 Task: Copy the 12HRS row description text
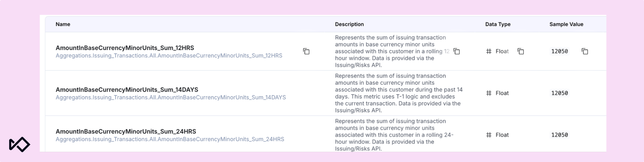pyautogui.click(x=457, y=51)
